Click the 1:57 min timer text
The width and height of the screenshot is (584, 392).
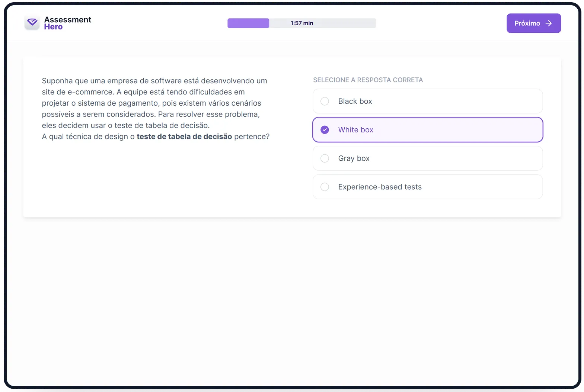[x=302, y=23]
